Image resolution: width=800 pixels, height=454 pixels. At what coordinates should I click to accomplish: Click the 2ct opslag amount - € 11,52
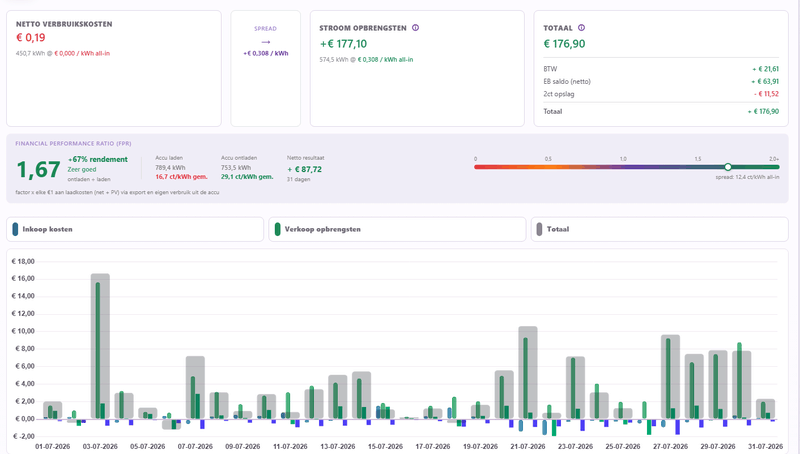[766, 94]
